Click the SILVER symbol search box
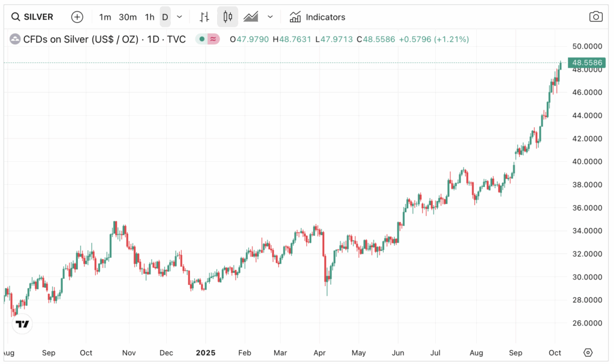 [33, 17]
